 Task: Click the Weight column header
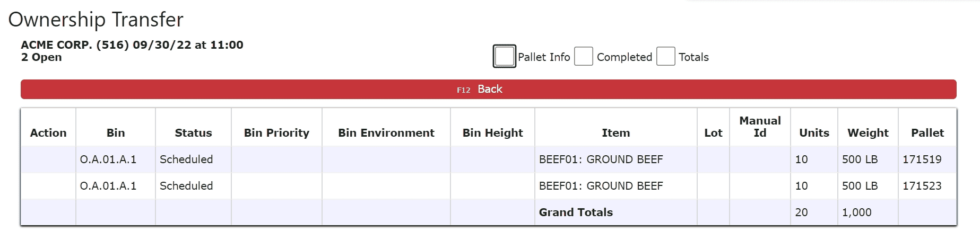coord(868,132)
